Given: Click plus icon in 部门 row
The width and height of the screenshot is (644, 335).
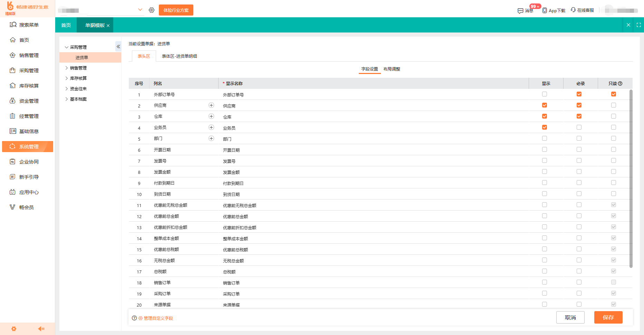Looking at the screenshot, I should pos(211,138).
